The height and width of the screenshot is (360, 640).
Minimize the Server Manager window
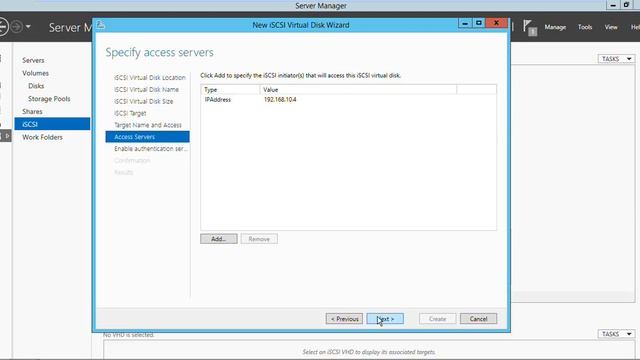tap(613, 5)
